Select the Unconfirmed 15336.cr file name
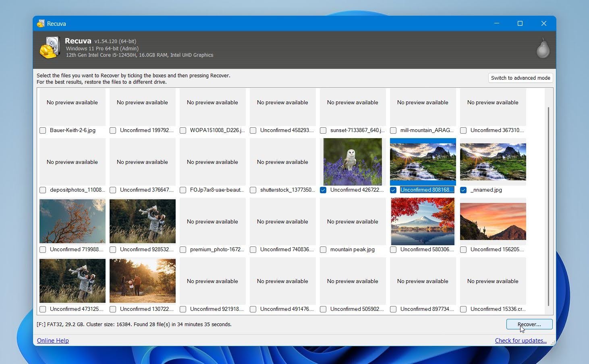The image size is (589, 364). (498, 309)
